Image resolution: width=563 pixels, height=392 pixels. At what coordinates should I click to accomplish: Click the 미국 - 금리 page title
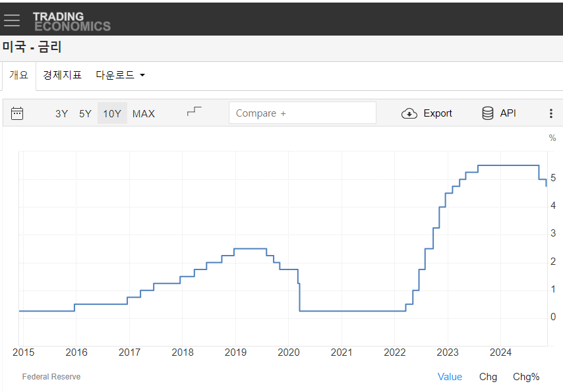(32, 47)
